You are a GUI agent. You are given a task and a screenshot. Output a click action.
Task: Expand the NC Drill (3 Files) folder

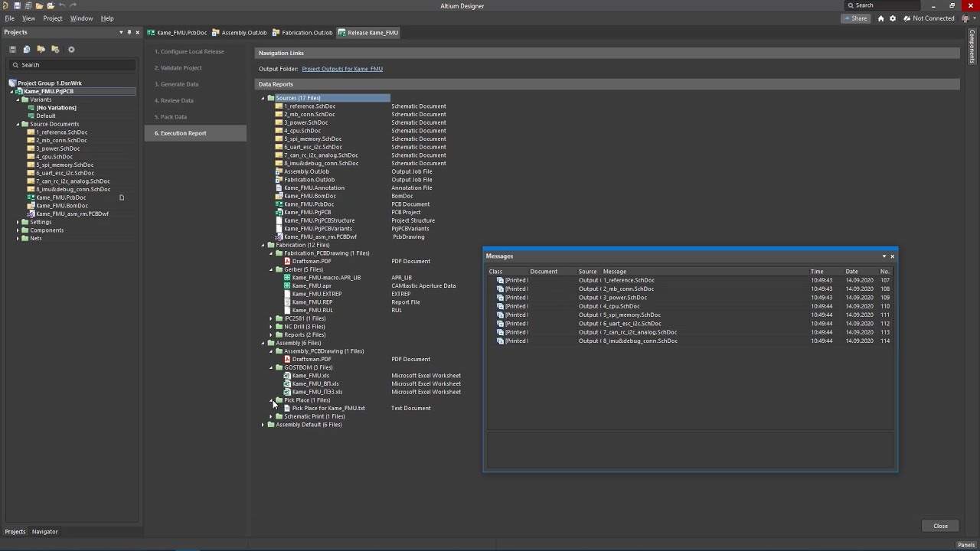pos(271,327)
